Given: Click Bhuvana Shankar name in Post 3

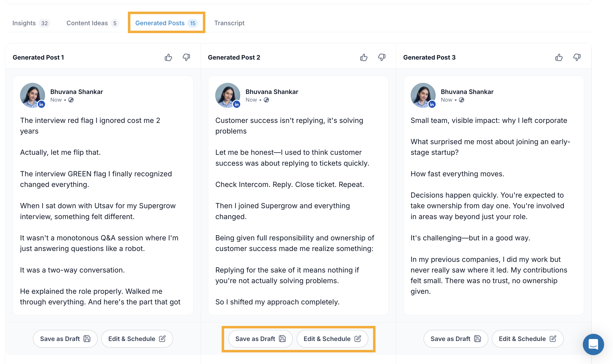Looking at the screenshot, I should click(467, 92).
